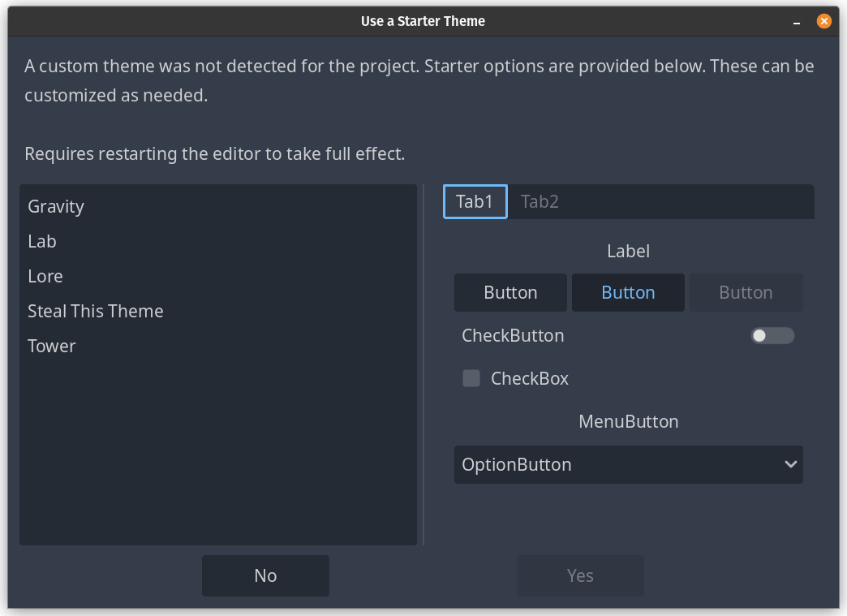Select the Gravity starter theme
The height and width of the screenshot is (616, 847).
tap(56, 207)
